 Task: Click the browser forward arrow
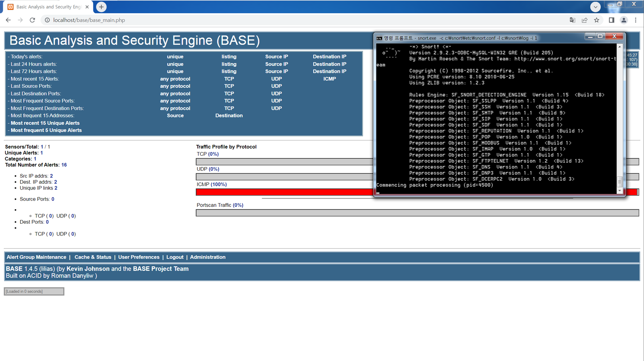point(20,20)
